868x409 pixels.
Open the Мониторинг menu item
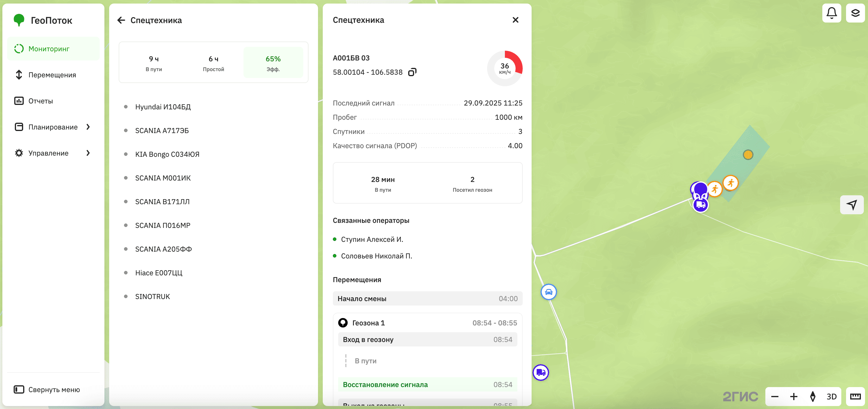(x=49, y=49)
